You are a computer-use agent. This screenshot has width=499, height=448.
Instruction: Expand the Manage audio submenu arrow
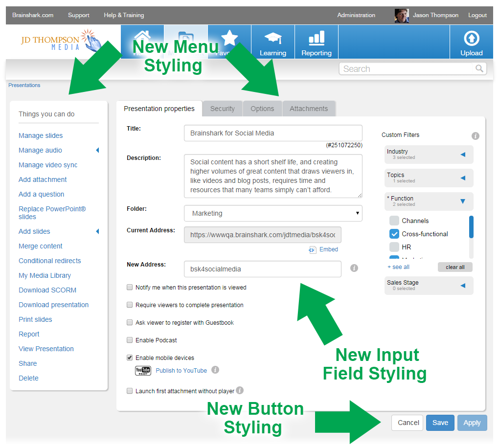(98, 150)
